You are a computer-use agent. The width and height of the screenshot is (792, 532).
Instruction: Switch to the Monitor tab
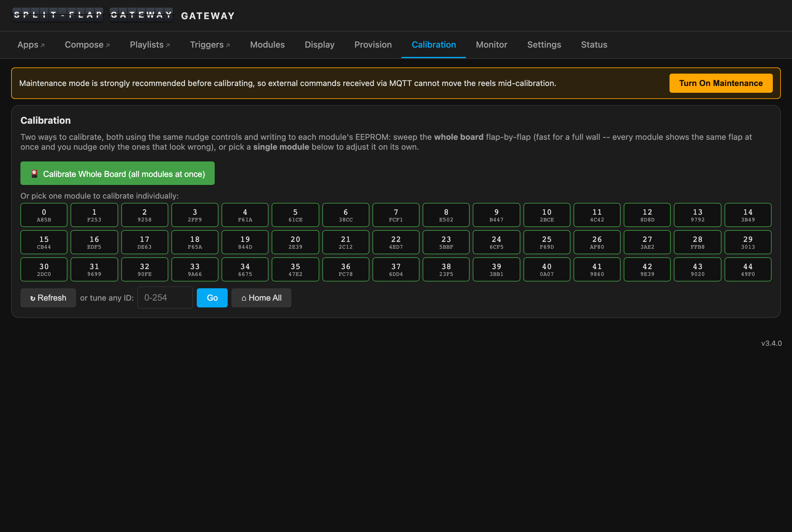[491, 45]
